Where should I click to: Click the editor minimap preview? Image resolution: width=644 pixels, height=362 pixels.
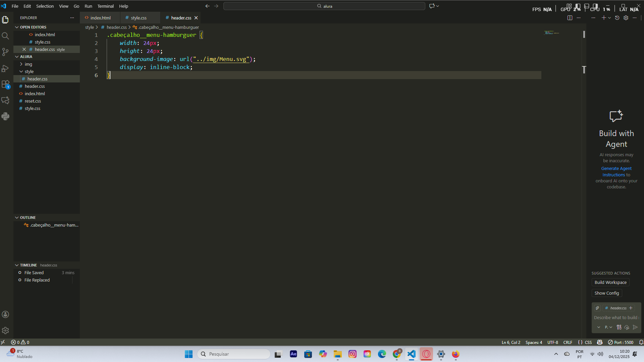551,33
